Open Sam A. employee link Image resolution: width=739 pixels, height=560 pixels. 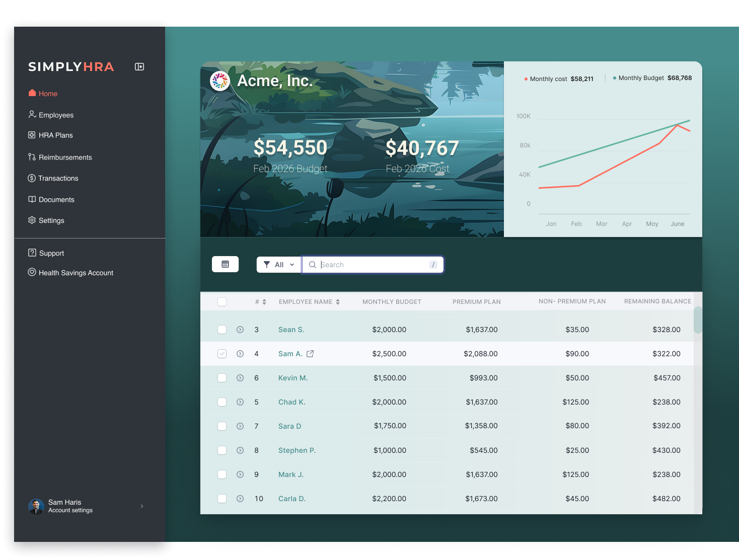click(290, 354)
